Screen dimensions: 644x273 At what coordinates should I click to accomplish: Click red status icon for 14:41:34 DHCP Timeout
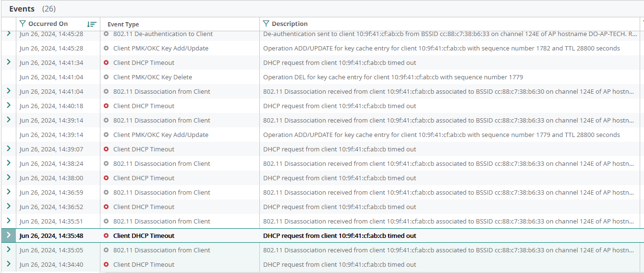click(x=106, y=63)
